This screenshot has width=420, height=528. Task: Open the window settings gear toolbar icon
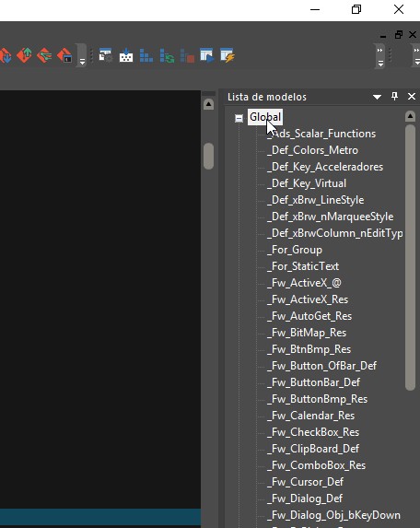tap(105, 55)
